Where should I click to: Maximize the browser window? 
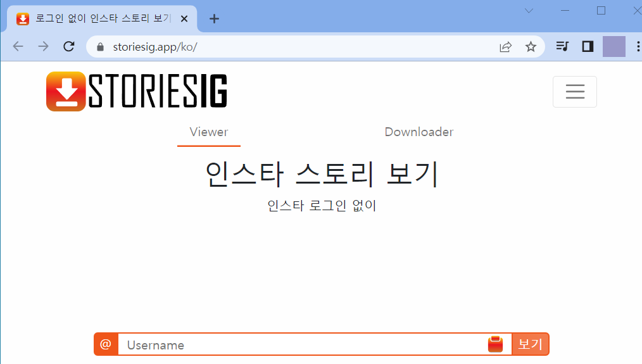(601, 11)
